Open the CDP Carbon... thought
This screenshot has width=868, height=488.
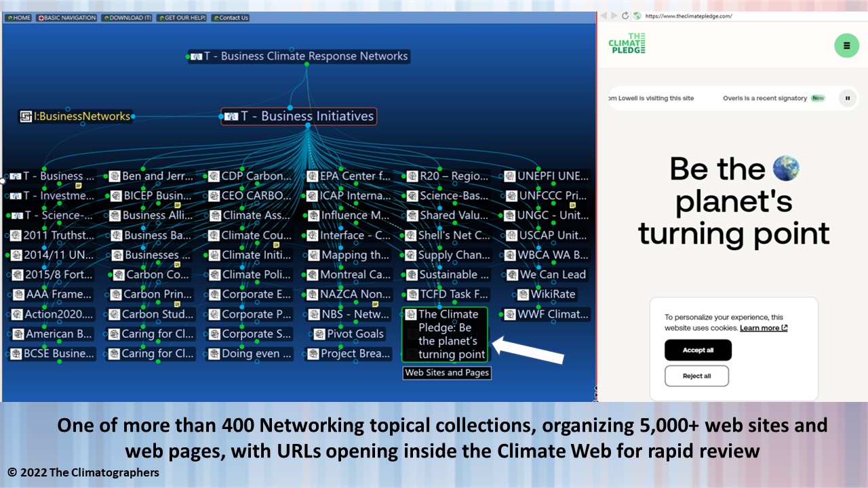(x=250, y=176)
